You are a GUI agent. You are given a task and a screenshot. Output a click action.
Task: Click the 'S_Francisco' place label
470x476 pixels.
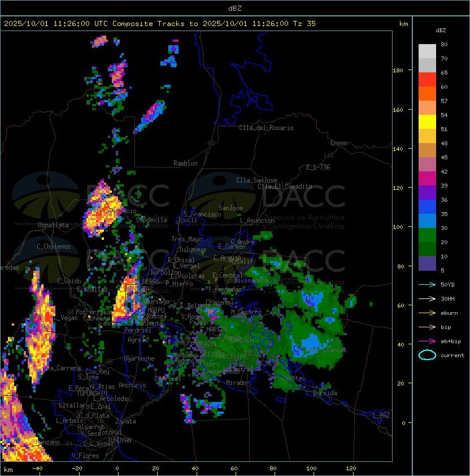click(x=202, y=214)
